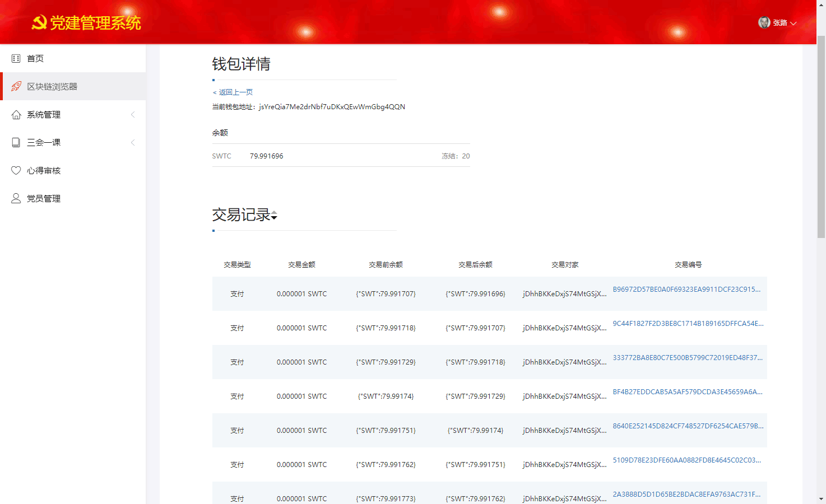The width and height of the screenshot is (826, 504).
Task: Toggle sort arrows next to 交易记录
Action: 274,216
